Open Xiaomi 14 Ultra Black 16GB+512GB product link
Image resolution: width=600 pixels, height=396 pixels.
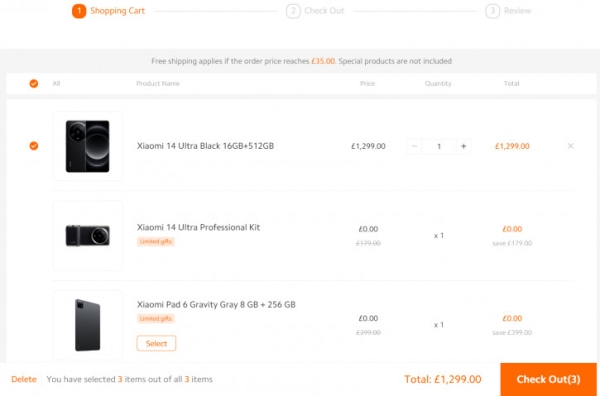click(205, 146)
